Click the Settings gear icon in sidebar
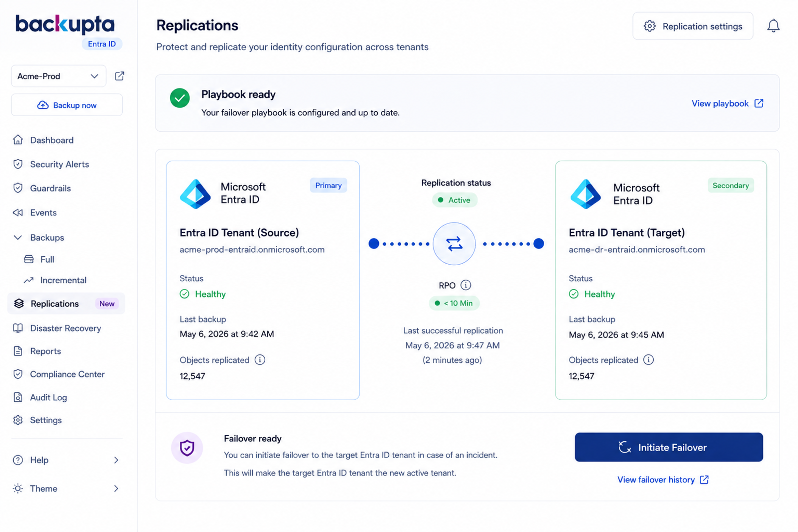Screen dimensions: 798x532 [18, 420]
